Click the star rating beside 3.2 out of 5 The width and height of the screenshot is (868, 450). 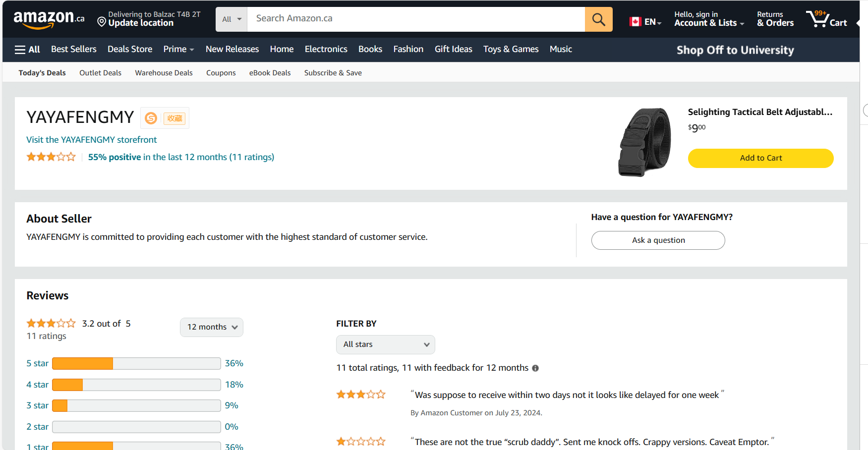pos(51,324)
